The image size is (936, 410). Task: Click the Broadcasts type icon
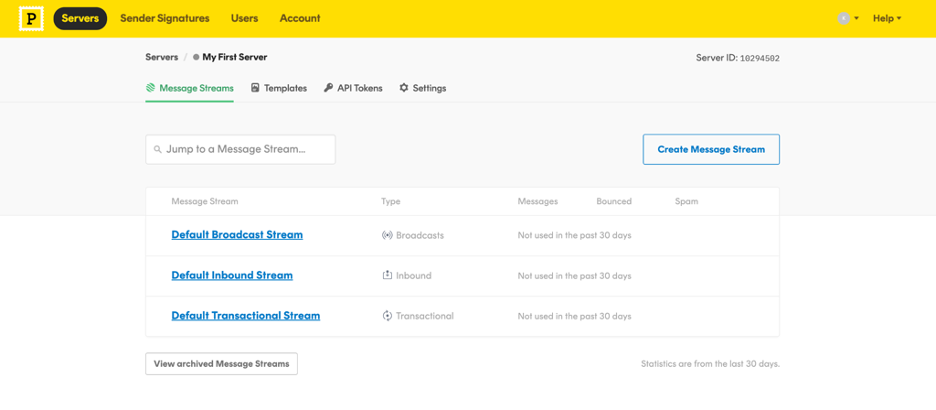click(387, 235)
